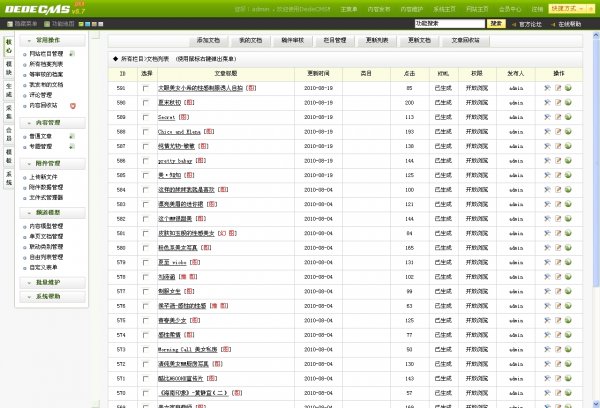This screenshot has width=600, height=408.
Task: Switch to the 核心 vertical tab
Action: (9, 46)
